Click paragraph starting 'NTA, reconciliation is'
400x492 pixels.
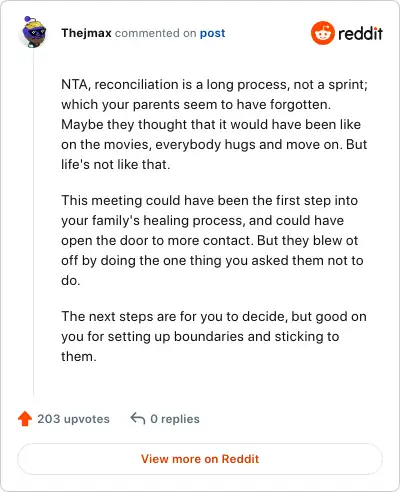click(214, 124)
